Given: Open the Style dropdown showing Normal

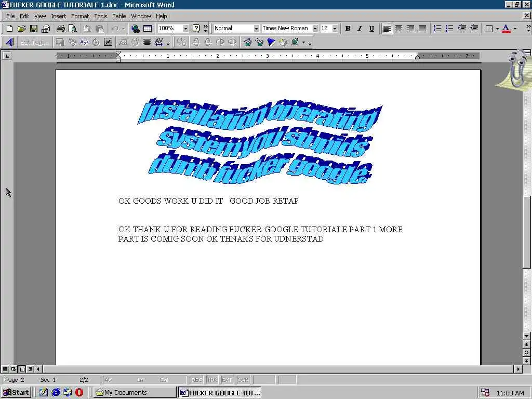Looking at the screenshot, I should [256, 29].
